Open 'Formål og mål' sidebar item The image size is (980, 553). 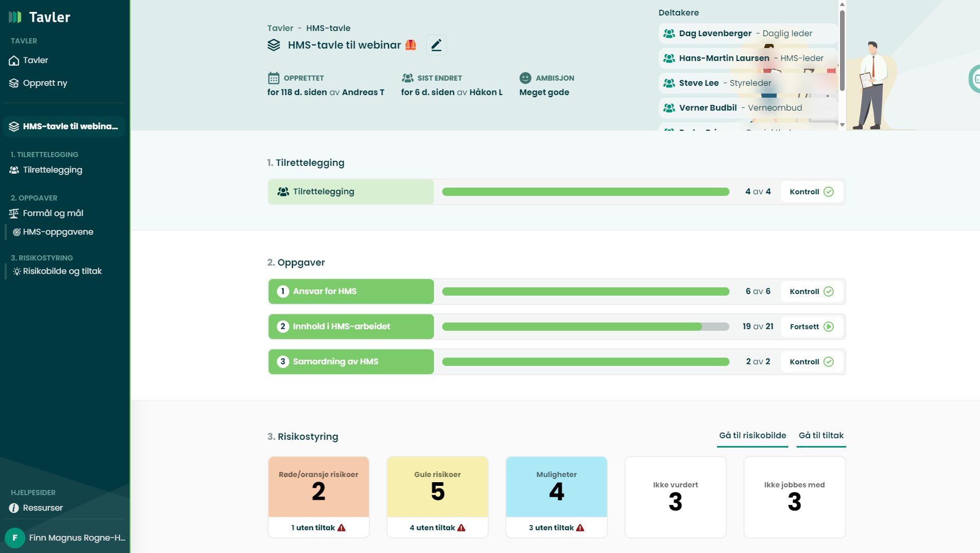click(46, 213)
